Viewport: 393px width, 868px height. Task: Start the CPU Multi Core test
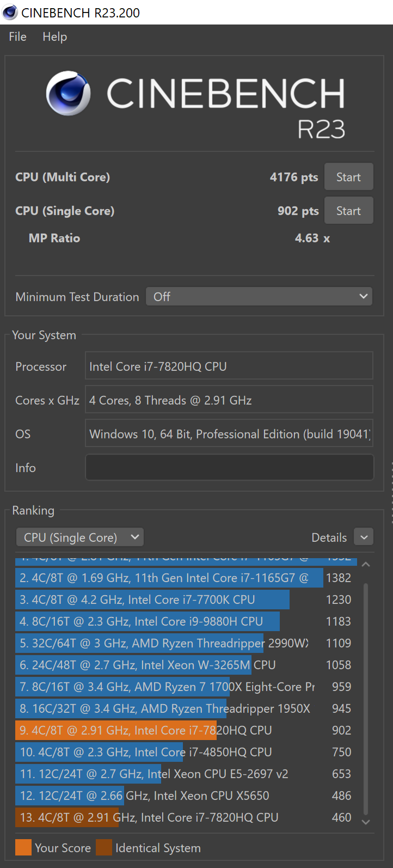point(348,177)
